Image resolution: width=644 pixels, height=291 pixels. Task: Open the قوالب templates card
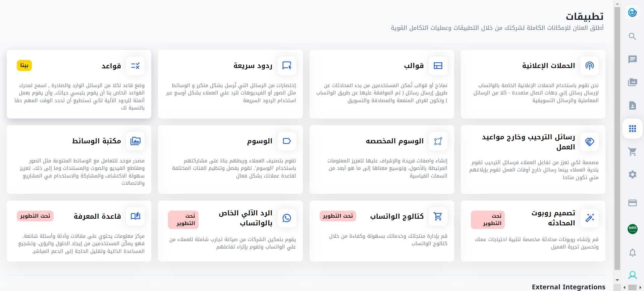pos(382,84)
